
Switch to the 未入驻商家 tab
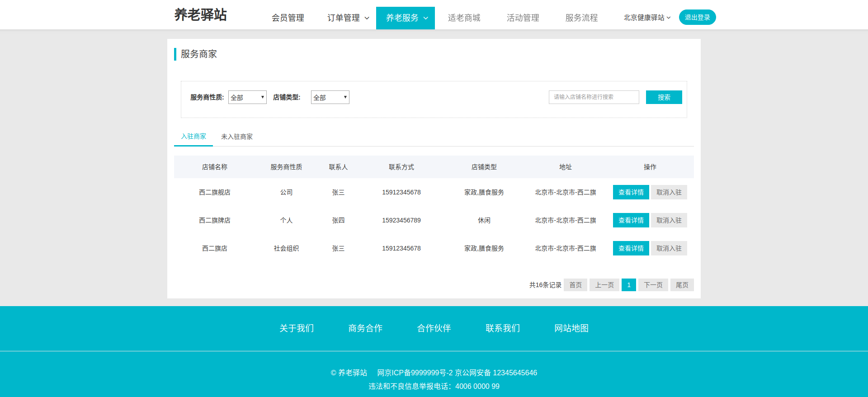click(x=237, y=137)
